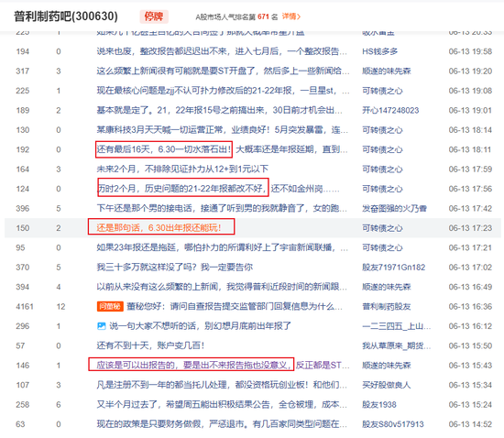
Task: View author 可转债之心 on 06-13 19:08 row
Action: [x=382, y=91]
